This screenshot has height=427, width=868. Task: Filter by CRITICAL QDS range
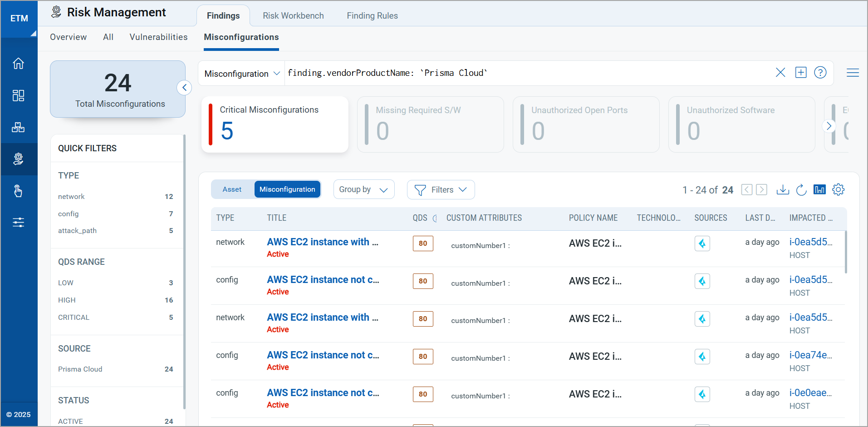tap(74, 318)
